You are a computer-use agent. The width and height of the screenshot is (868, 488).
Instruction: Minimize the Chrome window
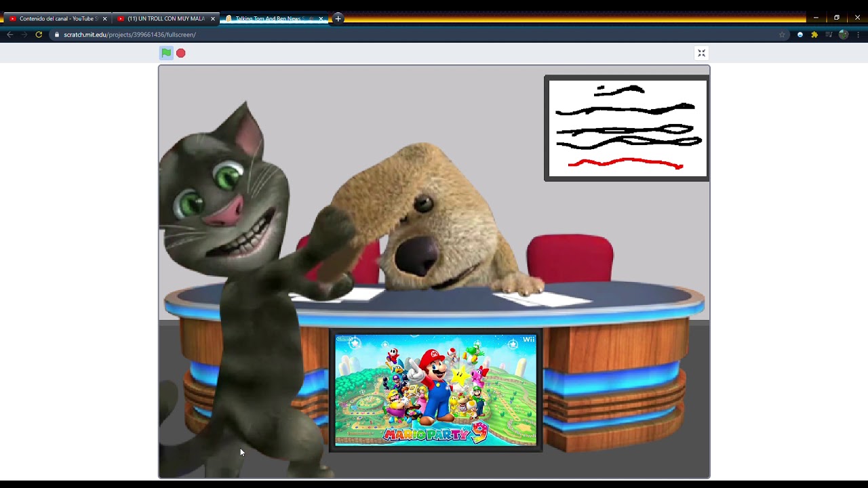coord(816,18)
